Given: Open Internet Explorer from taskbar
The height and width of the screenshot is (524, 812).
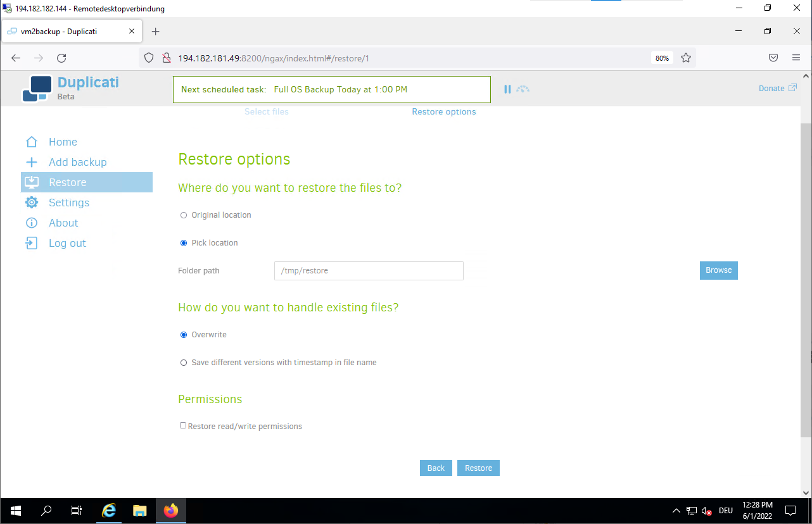Looking at the screenshot, I should click(110, 511).
